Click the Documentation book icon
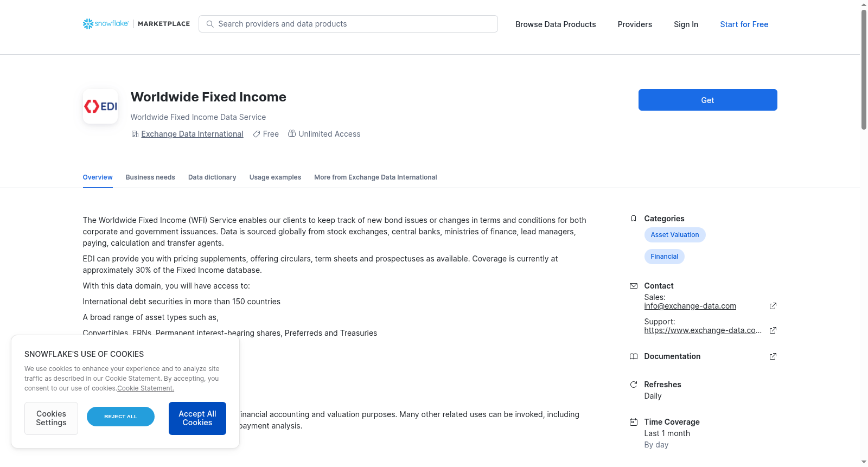Screen dimensions: 868x467 (x=634, y=356)
